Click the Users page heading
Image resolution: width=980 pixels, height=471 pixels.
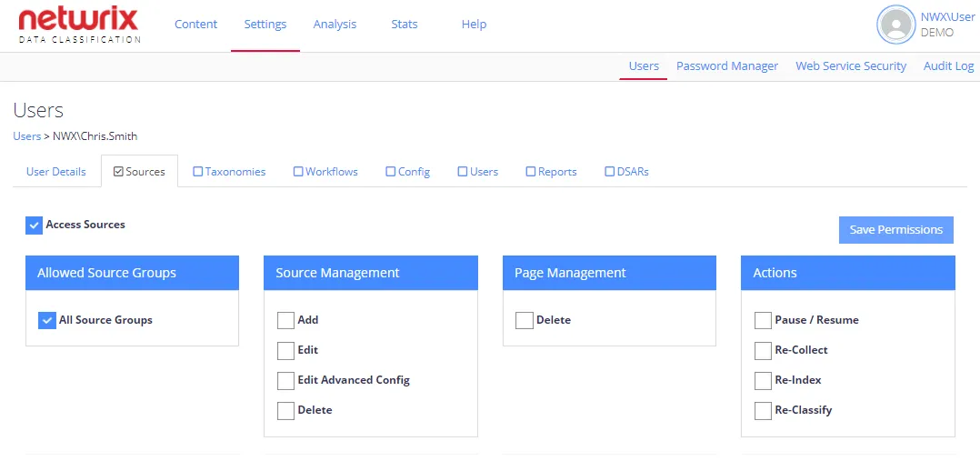point(38,111)
